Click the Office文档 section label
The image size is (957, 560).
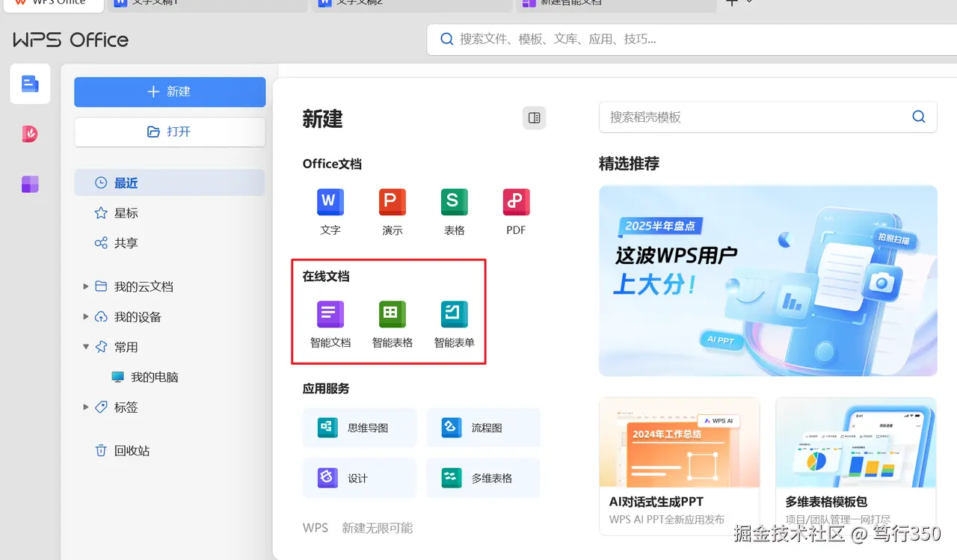pos(332,164)
